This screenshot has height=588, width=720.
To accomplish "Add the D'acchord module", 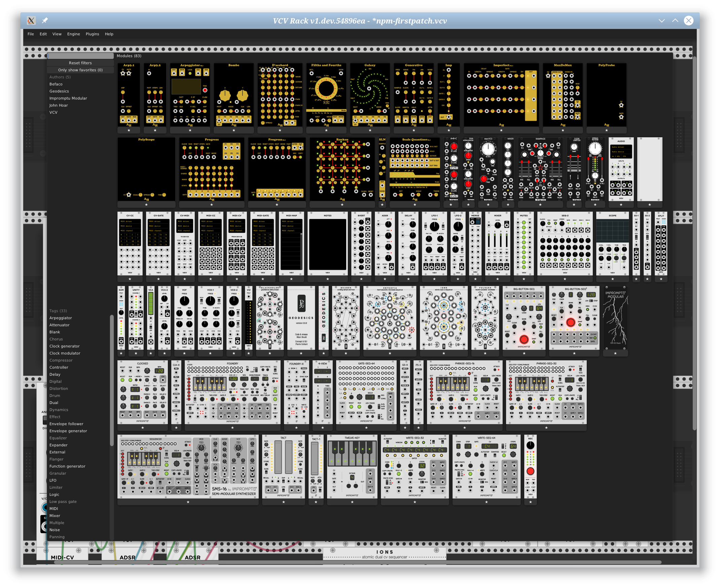I will pos(280,95).
